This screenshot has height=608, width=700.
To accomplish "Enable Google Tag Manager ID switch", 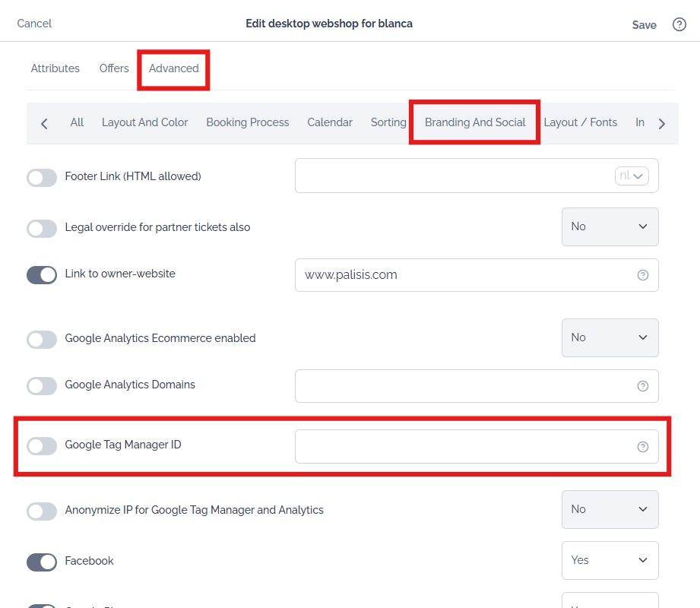I will click(x=42, y=446).
